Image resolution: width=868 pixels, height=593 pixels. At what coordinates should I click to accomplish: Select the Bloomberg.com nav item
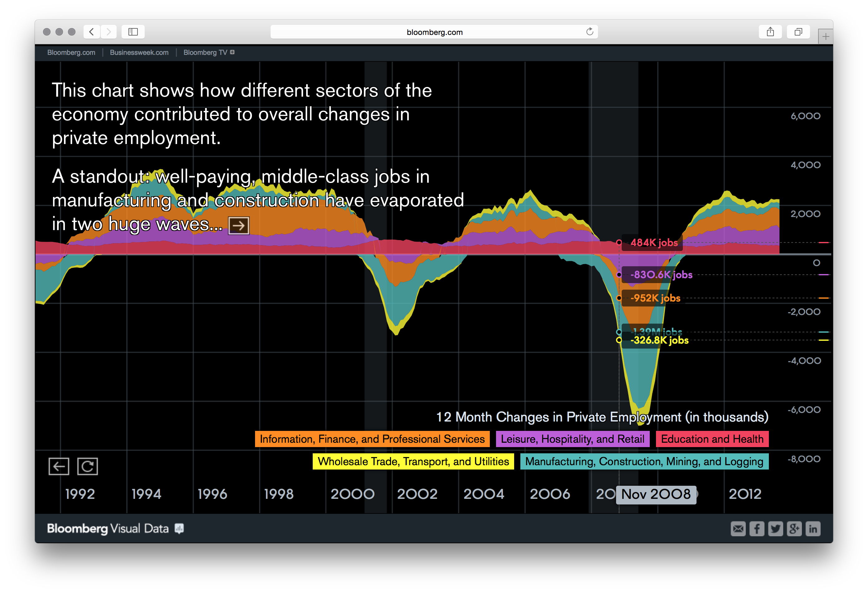coord(71,52)
